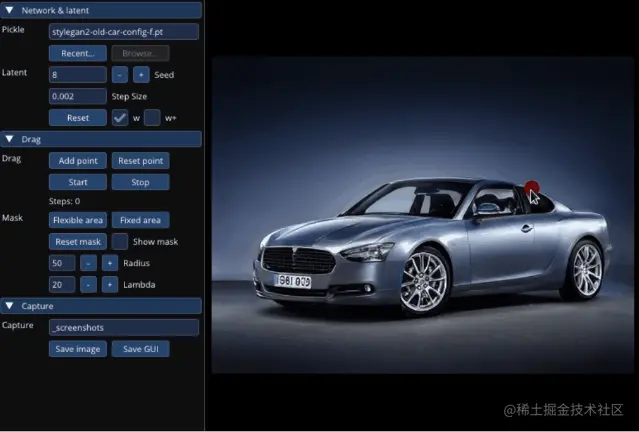The width and height of the screenshot is (639, 432).
Task: Decrease Lambda with minus button
Action: [x=88, y=285]
